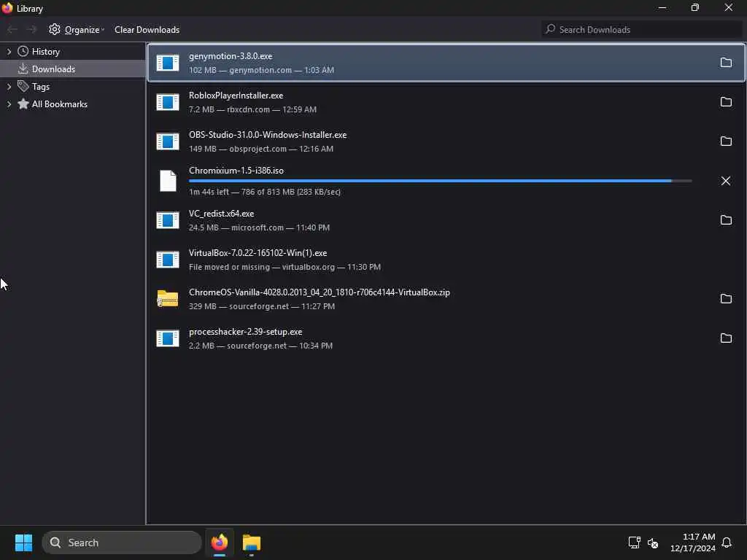Click the RobloxPlayerInstaller.exe file icon

point(168,102)
